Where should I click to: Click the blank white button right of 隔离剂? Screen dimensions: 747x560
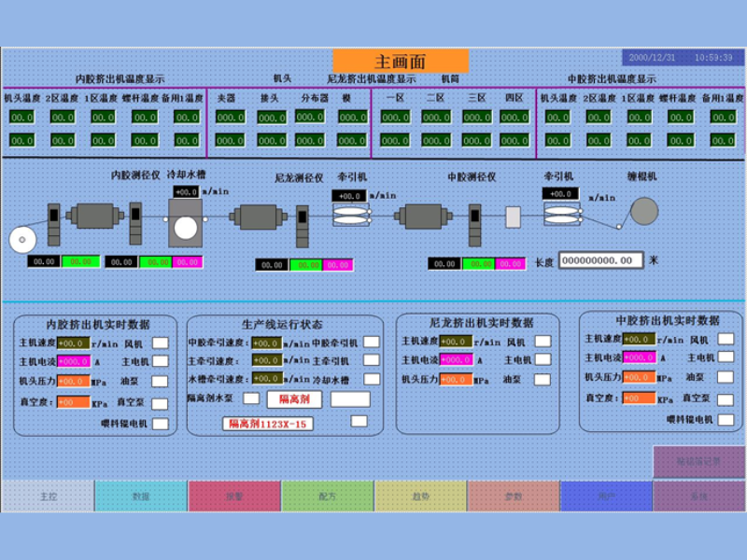tap(350, 399)
